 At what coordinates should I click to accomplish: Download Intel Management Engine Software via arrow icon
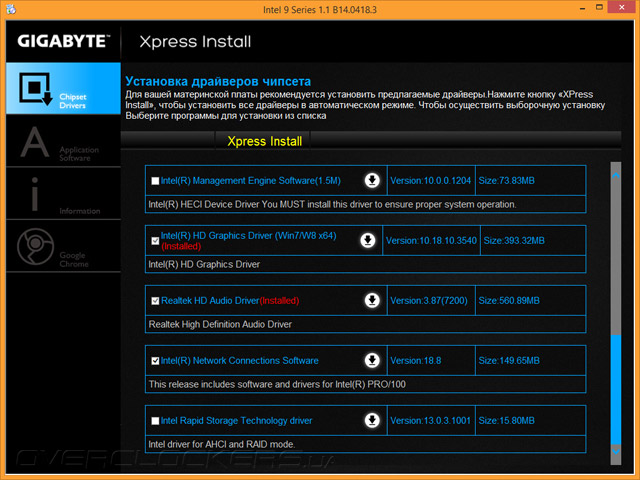[x=372, y=180]
